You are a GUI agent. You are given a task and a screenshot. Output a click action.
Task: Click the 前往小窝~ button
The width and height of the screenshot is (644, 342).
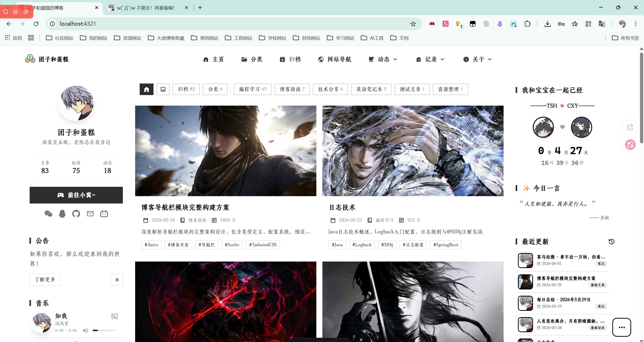click(76, 195)
